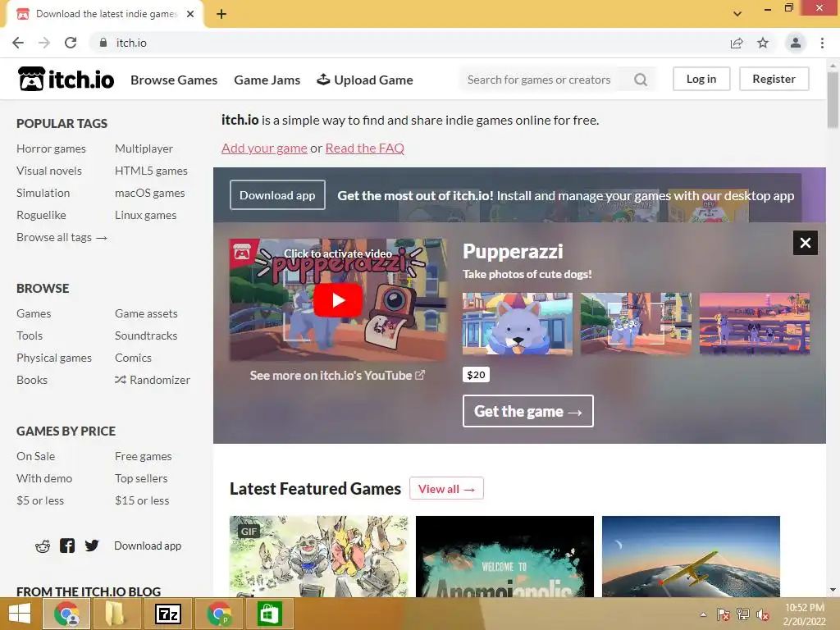Click the itch.io logo
Viewport: 840px width, 630px height.
[66, 80]
